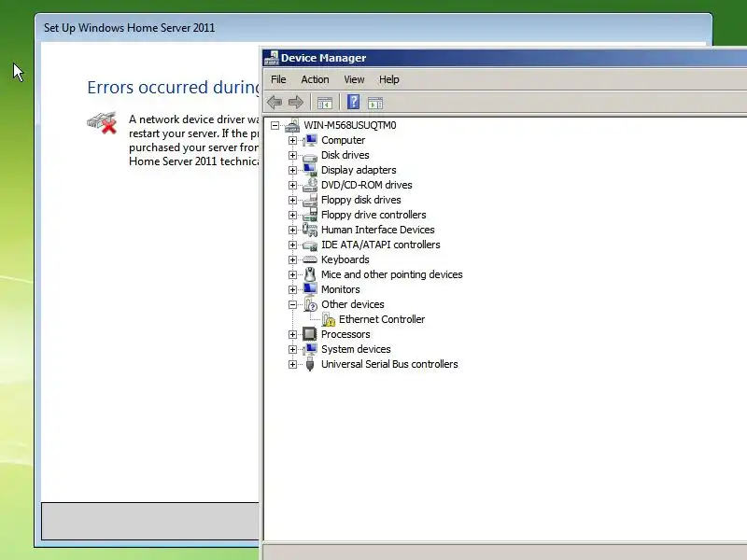Click the Device Manager title bar icon
Image resolution: width=747 pixels, height=560 pixels.
point(271,58)
